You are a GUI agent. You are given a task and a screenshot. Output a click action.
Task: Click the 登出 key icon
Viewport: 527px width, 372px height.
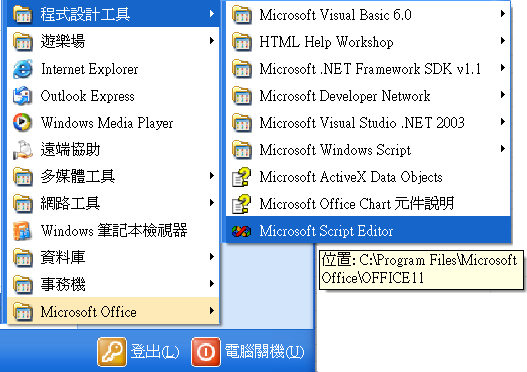click(112, 352)
